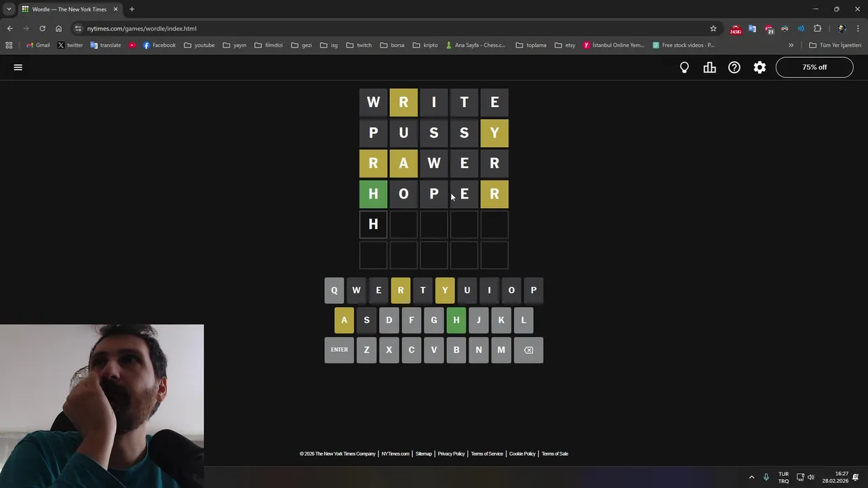Open the twitch bookmarks folder

[359, 45]
